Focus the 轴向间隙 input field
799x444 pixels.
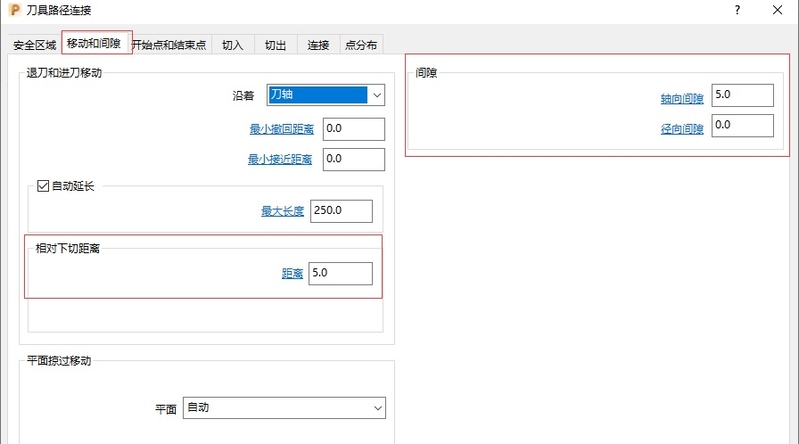(742, 95)
